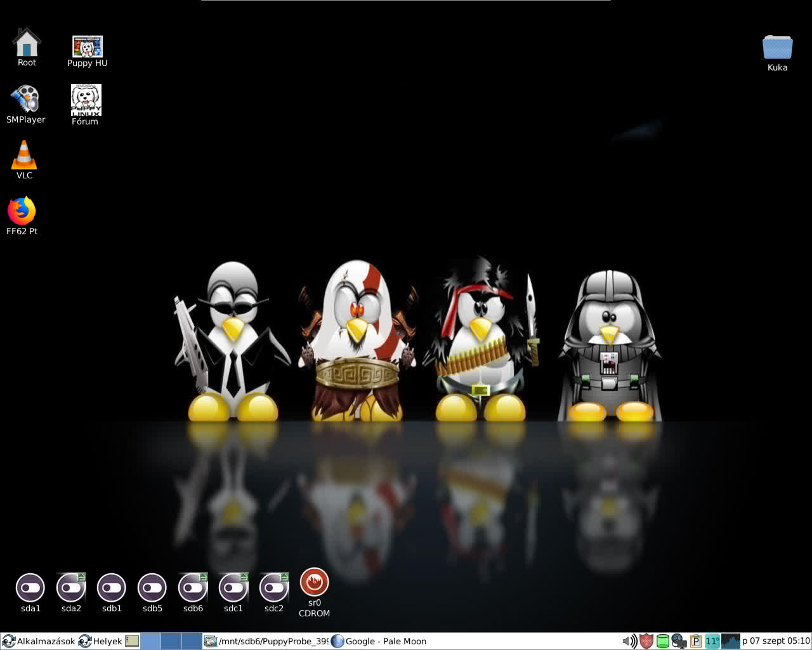Viewport: 812px width, 650px height.
Task: Click the CPU load graph in tray
Action: pyautogui.click(x=731, y=641)
